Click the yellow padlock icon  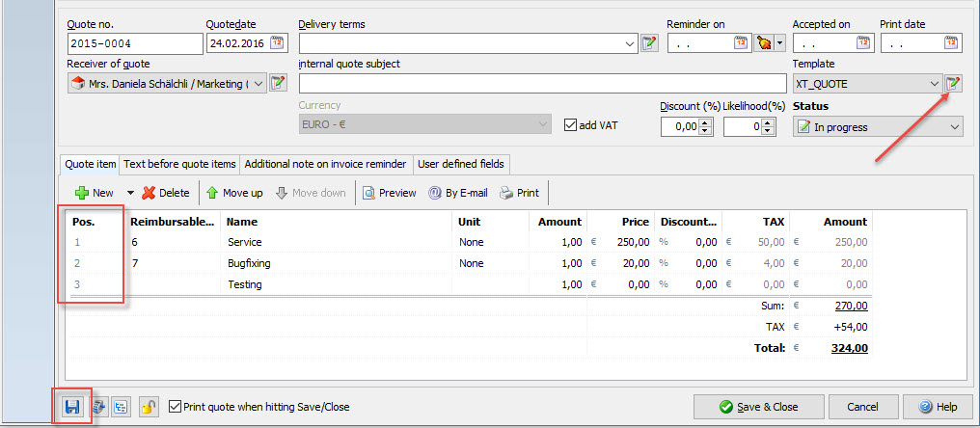[x=148, y=407]
